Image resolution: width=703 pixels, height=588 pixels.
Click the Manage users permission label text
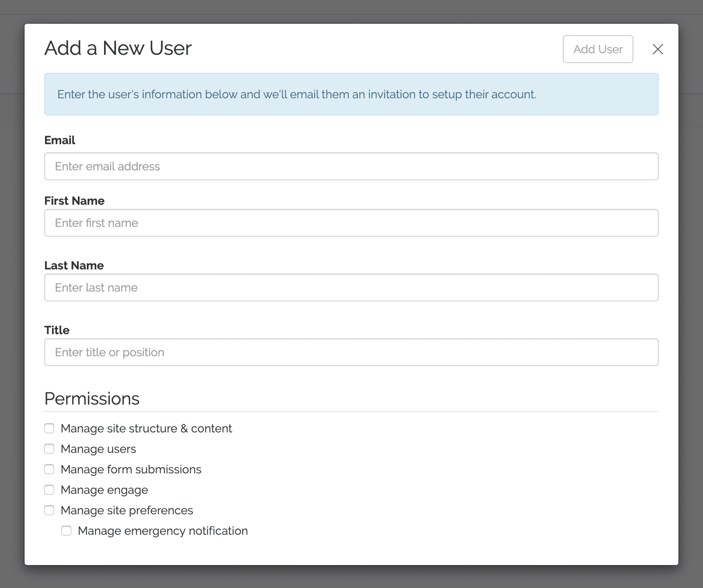(x=97, y=448)
